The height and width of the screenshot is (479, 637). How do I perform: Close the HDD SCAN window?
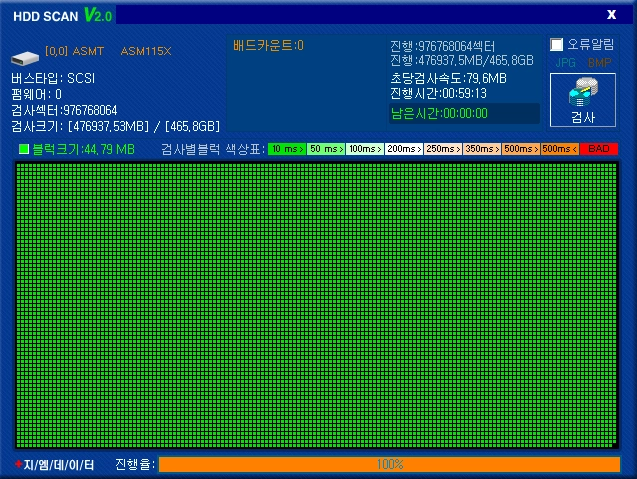[611, 15]
